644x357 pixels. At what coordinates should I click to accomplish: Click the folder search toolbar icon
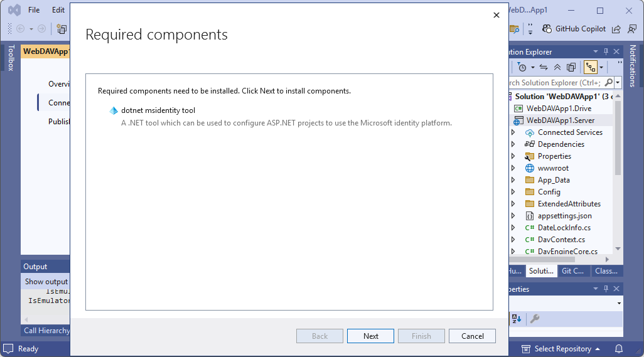tap(514, 29)
